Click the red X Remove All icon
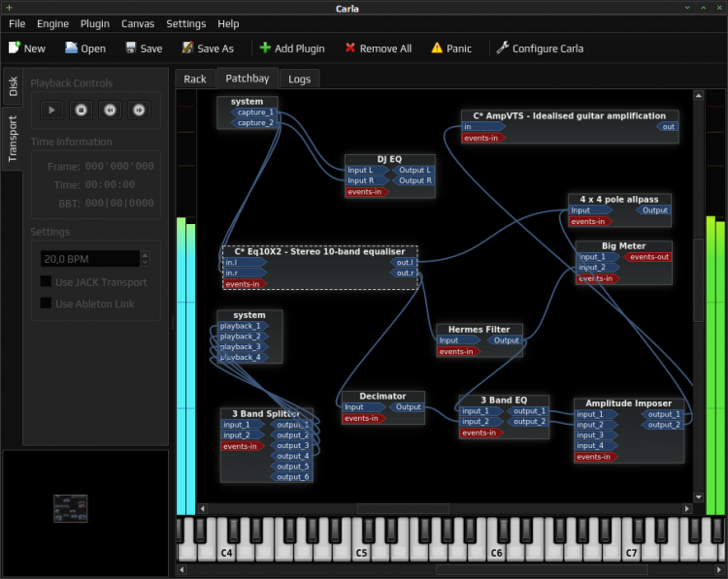728x579 pixels. coord(350,48)
